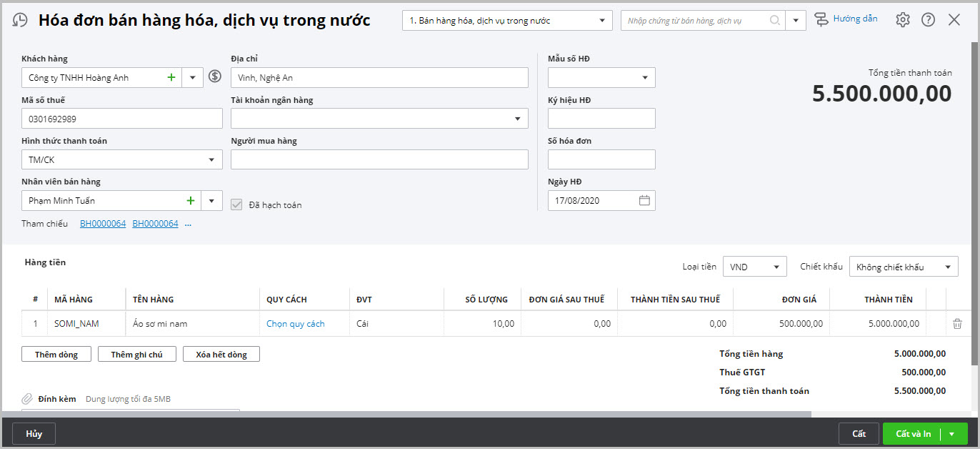Click the search magnifier icon
The height and width of the screenshot is (449, 980).
775,21
